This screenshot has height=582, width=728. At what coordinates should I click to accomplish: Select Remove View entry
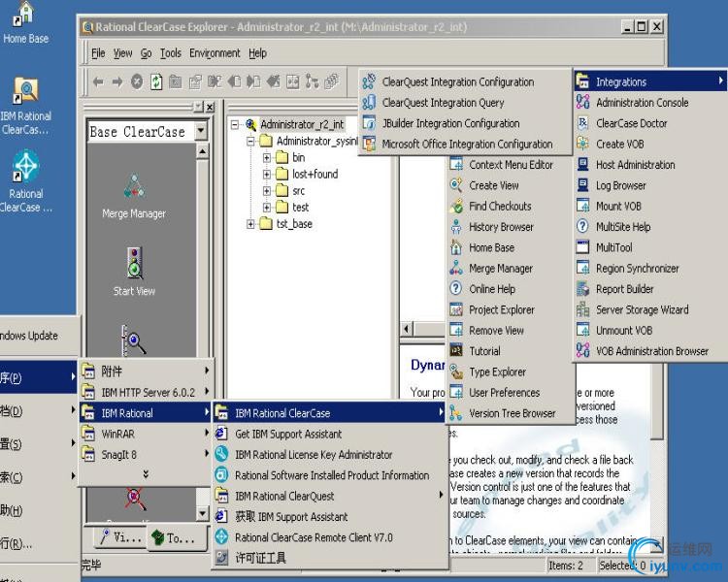[x=510, y=331]
